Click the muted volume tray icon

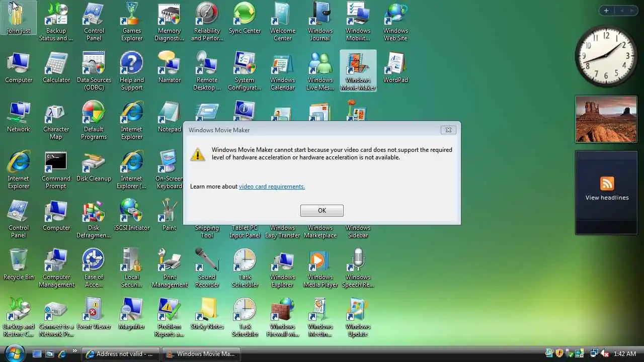pos(604,354)
